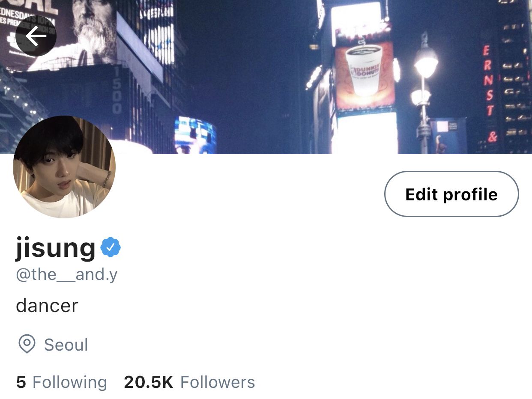Open the city night header banner image
Screen dimensions: 532x399
coord(266,77)
